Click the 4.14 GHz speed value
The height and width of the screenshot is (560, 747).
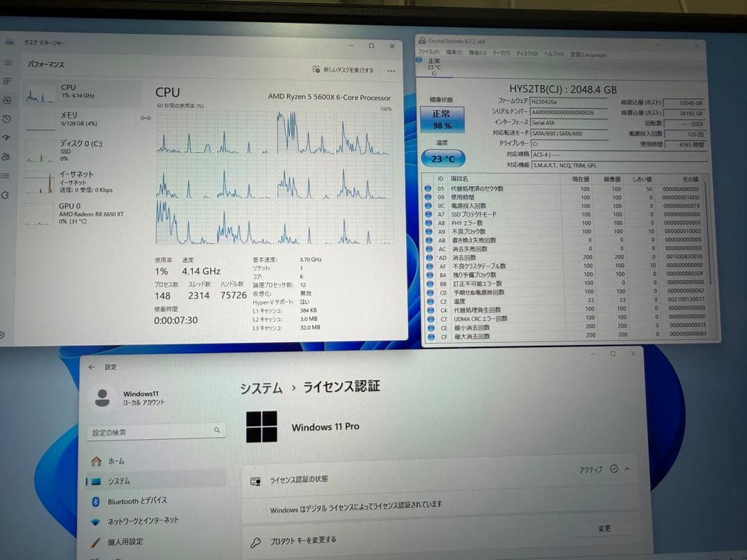point(201,271)
